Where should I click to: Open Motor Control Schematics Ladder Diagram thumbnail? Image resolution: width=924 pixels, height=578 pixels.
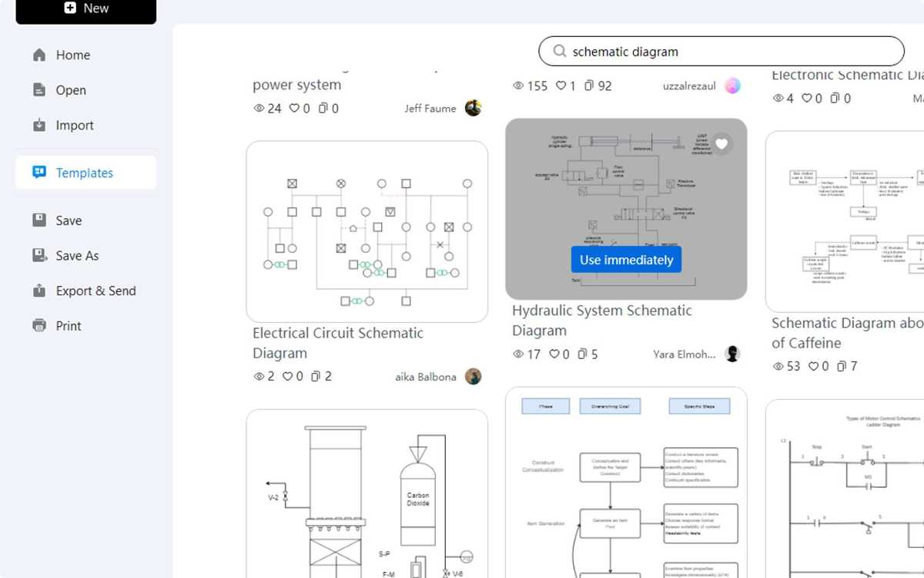(x=845, y=489)
